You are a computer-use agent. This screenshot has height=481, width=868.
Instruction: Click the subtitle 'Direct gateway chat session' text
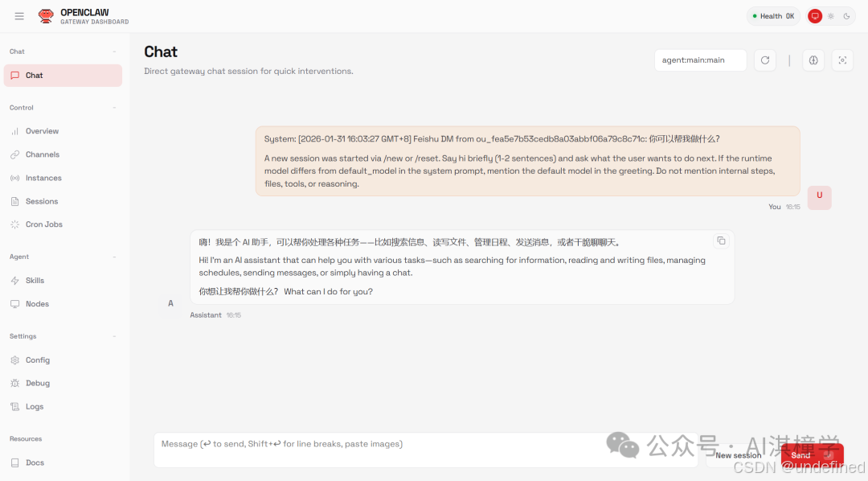point(248,71)
